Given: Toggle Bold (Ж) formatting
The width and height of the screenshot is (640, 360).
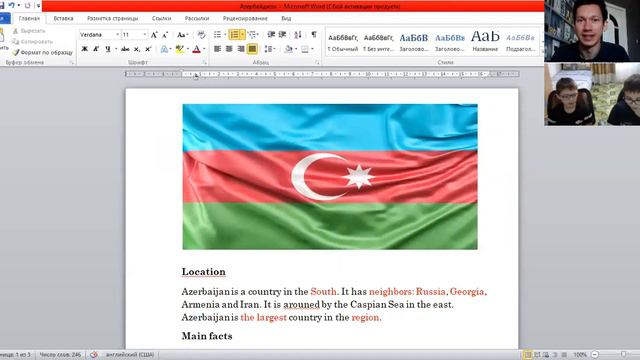Looking at the screenshot, I should (x=84, y=49).
